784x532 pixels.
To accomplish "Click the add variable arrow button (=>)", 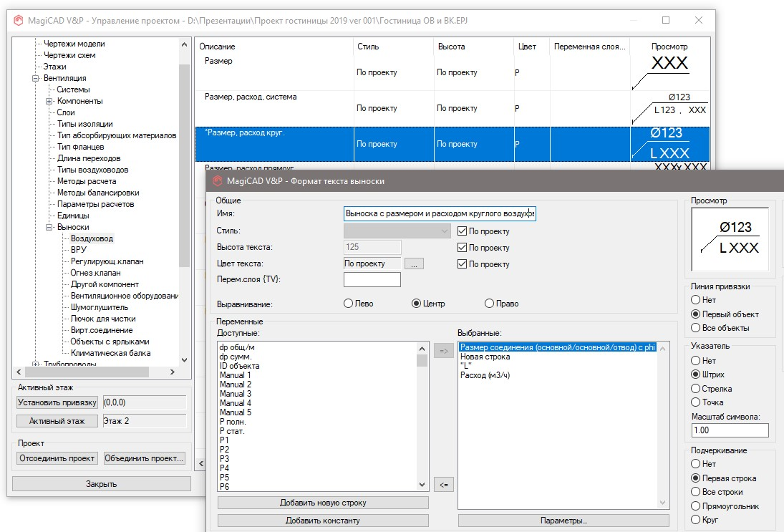I will [x=443, y=350].
